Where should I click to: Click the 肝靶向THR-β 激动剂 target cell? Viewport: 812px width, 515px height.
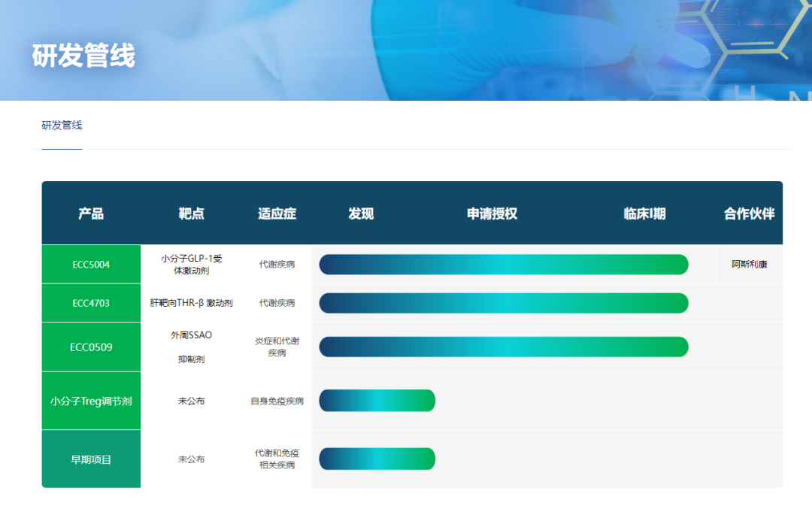click(x=191, y=303)
